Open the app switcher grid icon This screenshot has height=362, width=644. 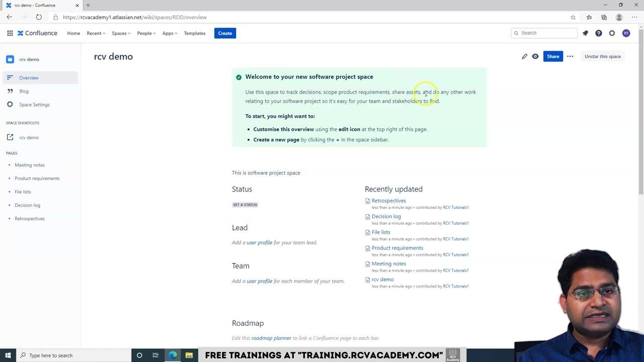(10, 33)
